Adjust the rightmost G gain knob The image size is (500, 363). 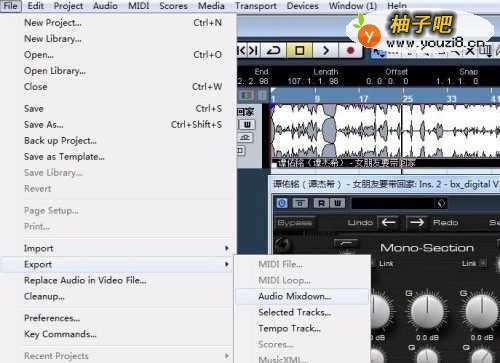tap(482, 311)
